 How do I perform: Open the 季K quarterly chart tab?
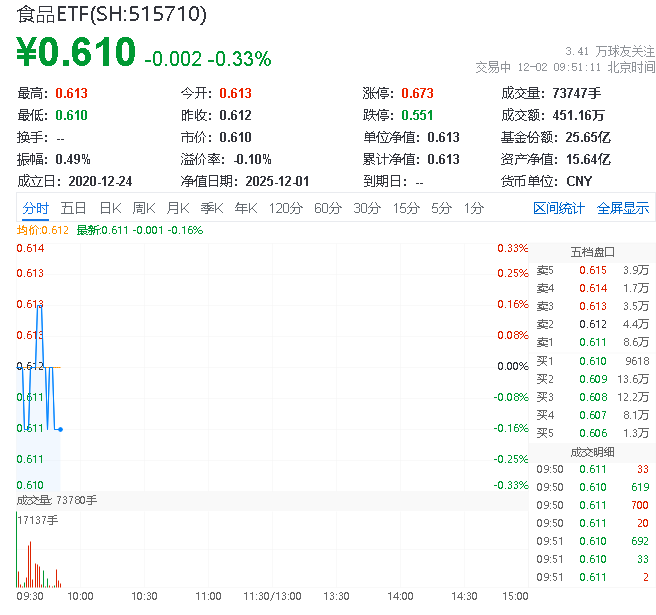[x=211, y=208]
